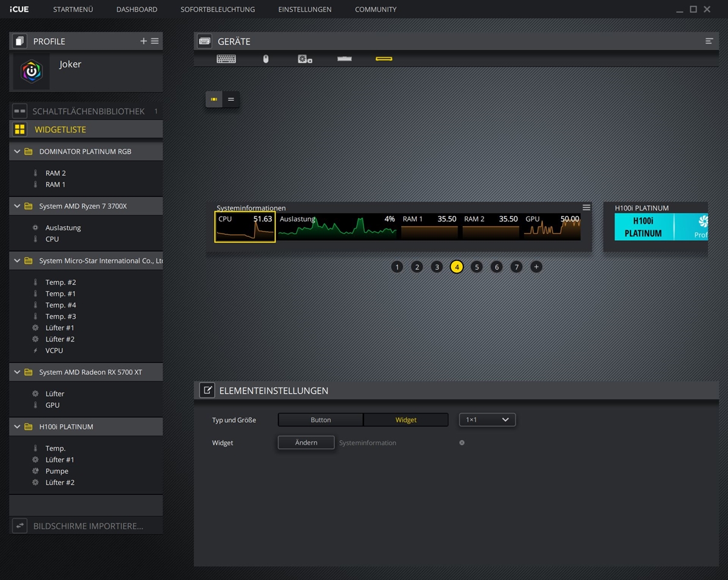Open the Profile panel hamburger menu
The height and width of the screenshot is (580, 728).
pyautogui.click(x=155, y=41)
